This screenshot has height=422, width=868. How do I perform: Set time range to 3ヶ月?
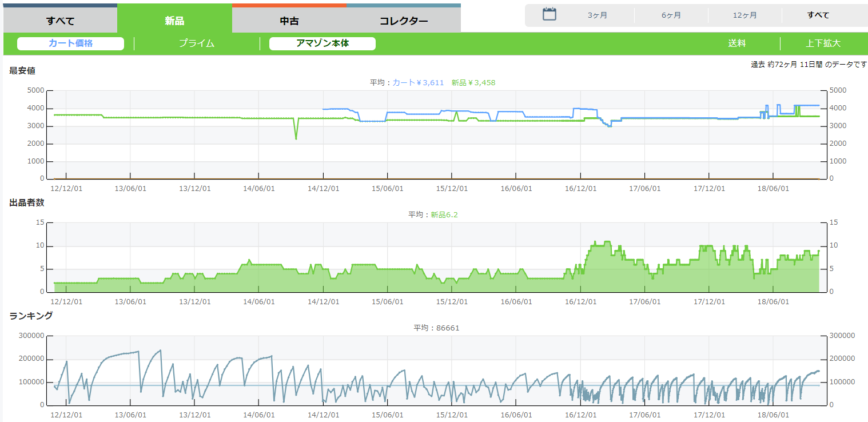click(x=598, y=15)
